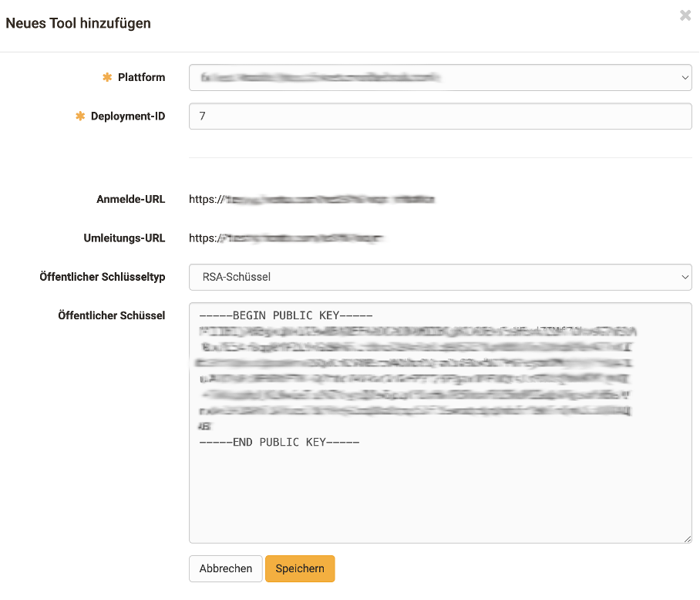Click the required asterisk beside Plattform

tap(107, 78)
